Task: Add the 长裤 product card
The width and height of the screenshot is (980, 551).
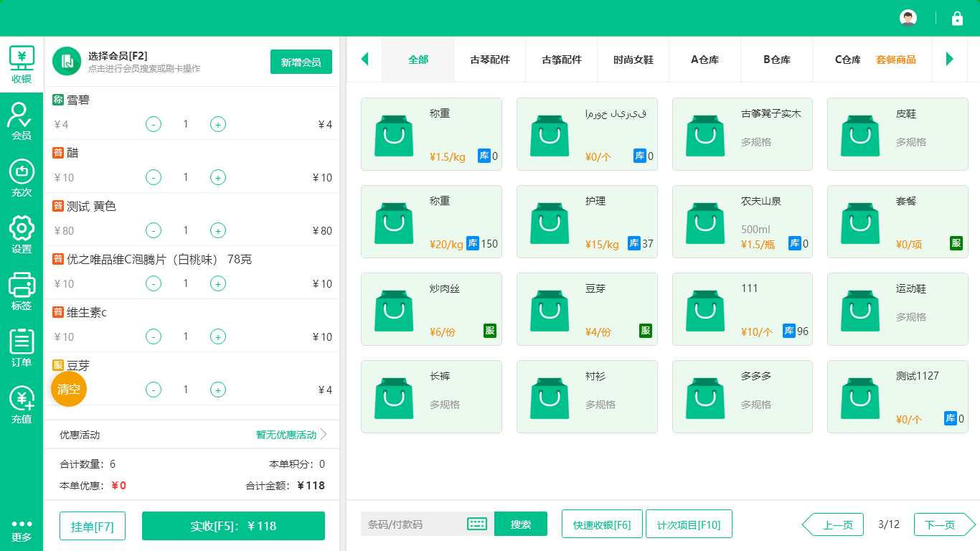Action: tap(431, 397)
